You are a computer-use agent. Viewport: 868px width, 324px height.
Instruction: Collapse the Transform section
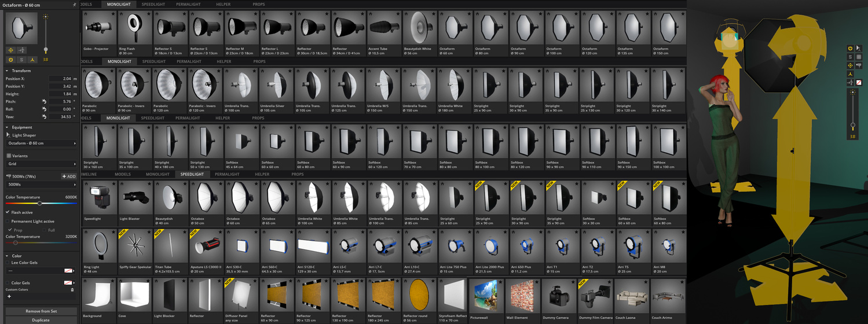[8, 71]
